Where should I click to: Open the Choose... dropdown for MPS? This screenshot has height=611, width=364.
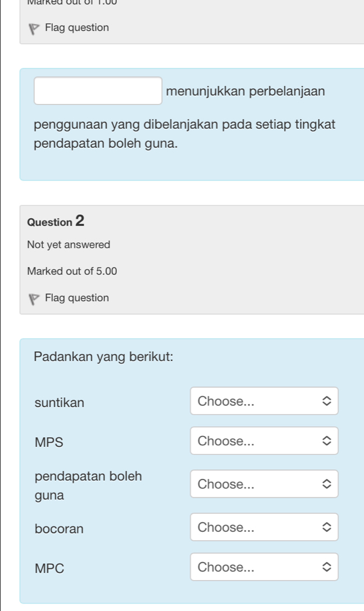pos(264,441)
